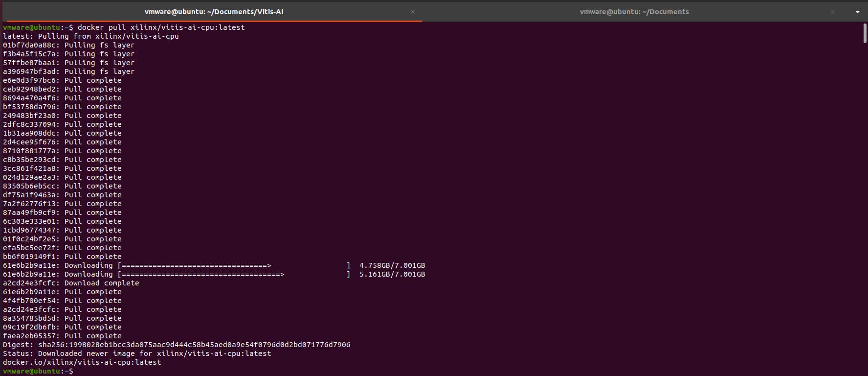The image size is (868, 376).
Task: Click the faea2eb05357 Pull complete line
Action: point(62,336)
